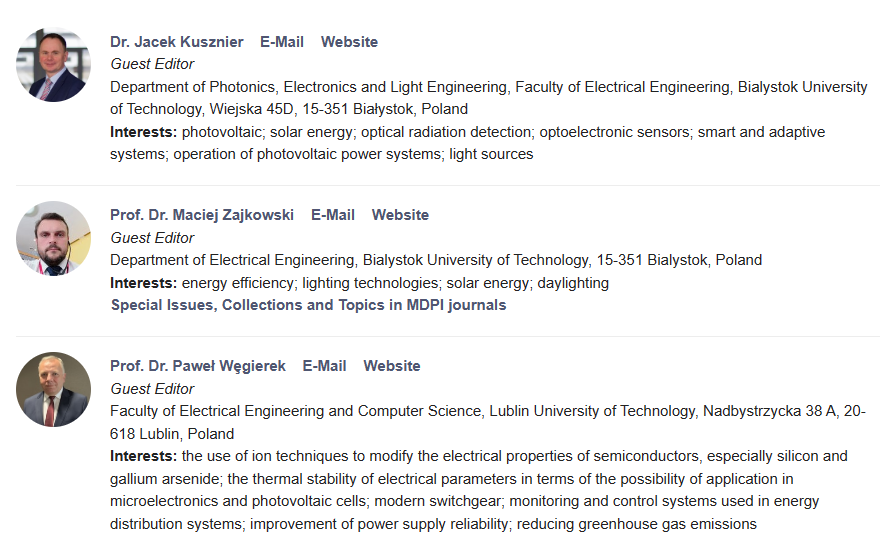This screenshot has width=890, height=556.
Task: Click Guest Editor label under Jacek Kusznier
Action: (x=152, y=64)
